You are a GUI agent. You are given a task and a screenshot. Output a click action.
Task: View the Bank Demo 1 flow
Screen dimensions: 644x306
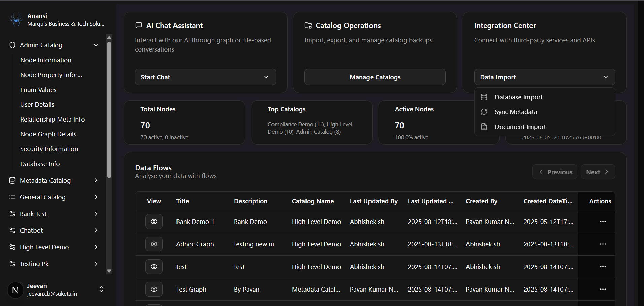coord(154,222)
